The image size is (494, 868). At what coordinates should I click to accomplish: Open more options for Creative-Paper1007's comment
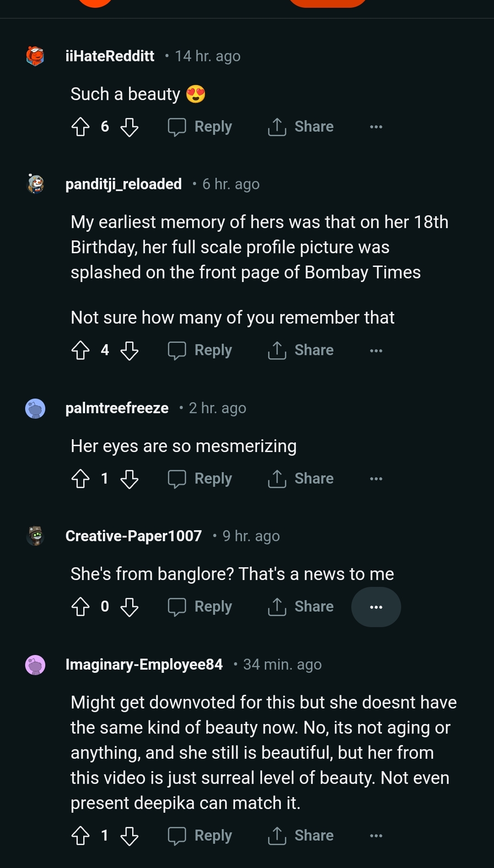pos(376,607)
